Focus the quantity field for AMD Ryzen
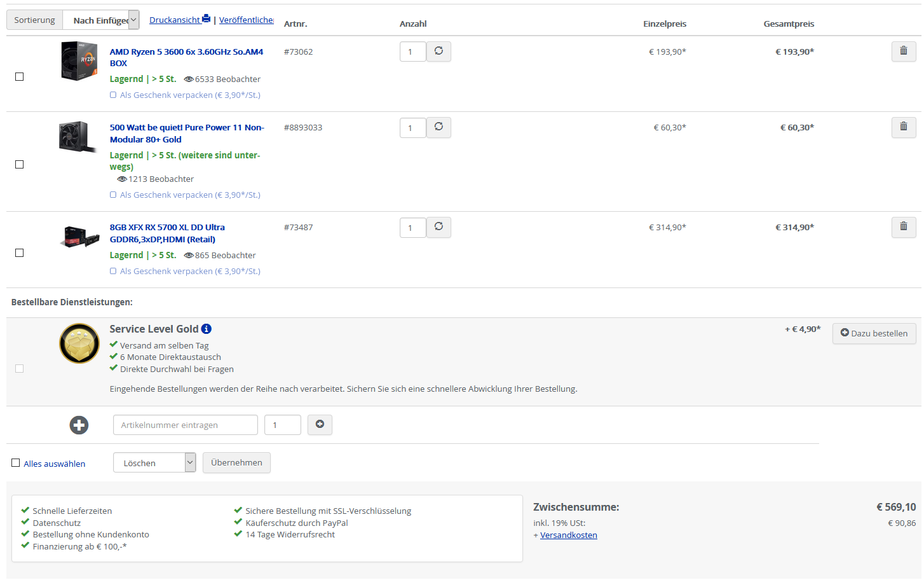 pyautogui.click(x=413, y=52)
